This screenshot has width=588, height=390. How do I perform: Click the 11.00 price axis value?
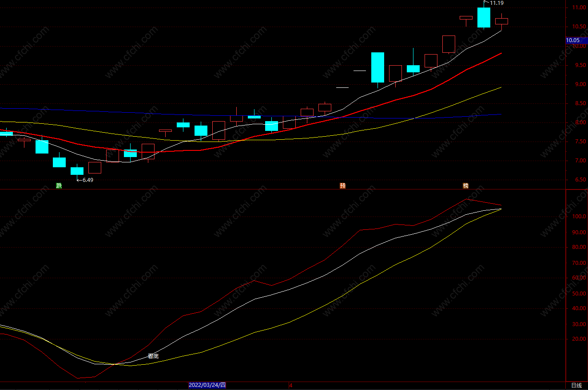[x=579, y=8]
